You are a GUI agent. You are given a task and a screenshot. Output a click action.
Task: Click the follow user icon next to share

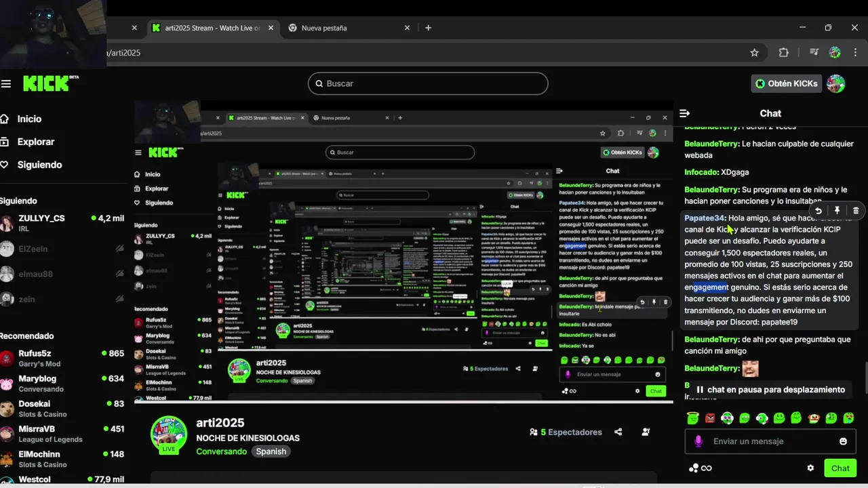pyautogui.click(x=646, y=432)
